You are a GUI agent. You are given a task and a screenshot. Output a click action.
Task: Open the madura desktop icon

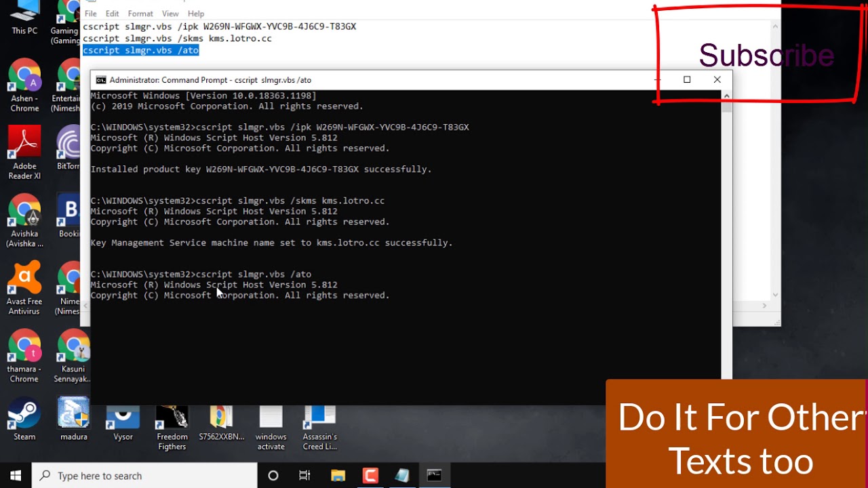(73, 419)
